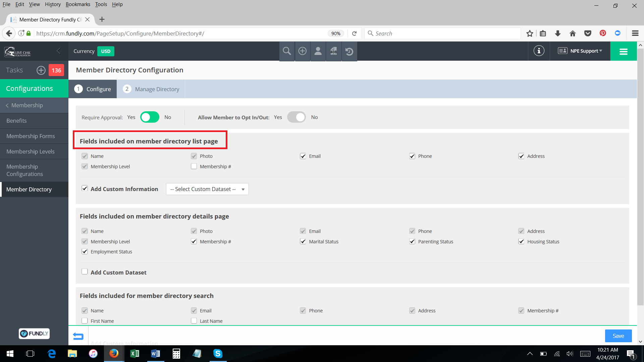Click the browser URL address field

click(x=181, y=33)
